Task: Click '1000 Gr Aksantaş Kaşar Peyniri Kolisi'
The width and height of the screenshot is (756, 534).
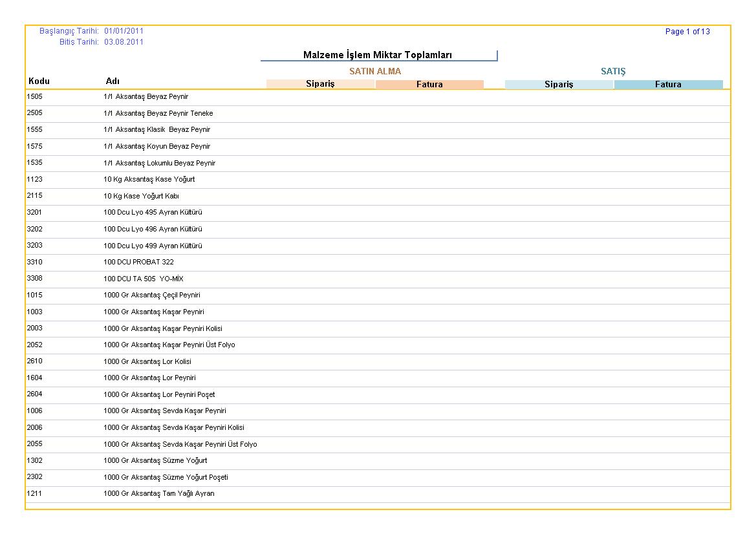Action: pyautogui.click(x=163, y=328)
